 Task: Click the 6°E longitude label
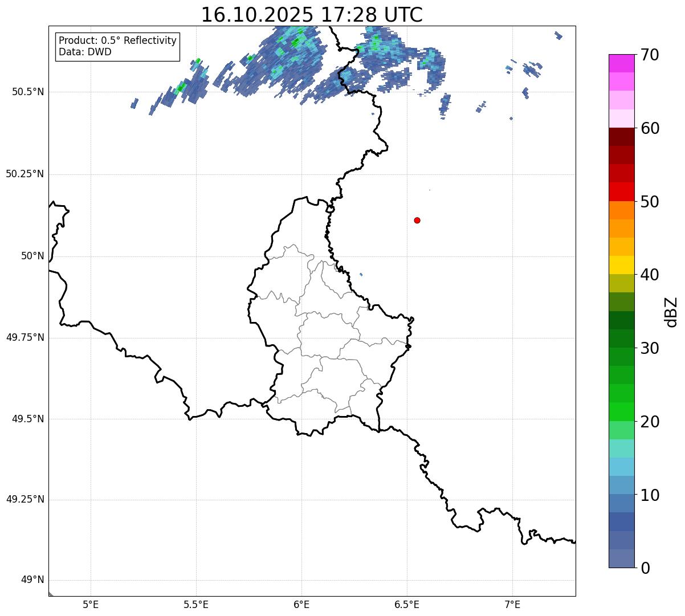[x=301, y=604]
